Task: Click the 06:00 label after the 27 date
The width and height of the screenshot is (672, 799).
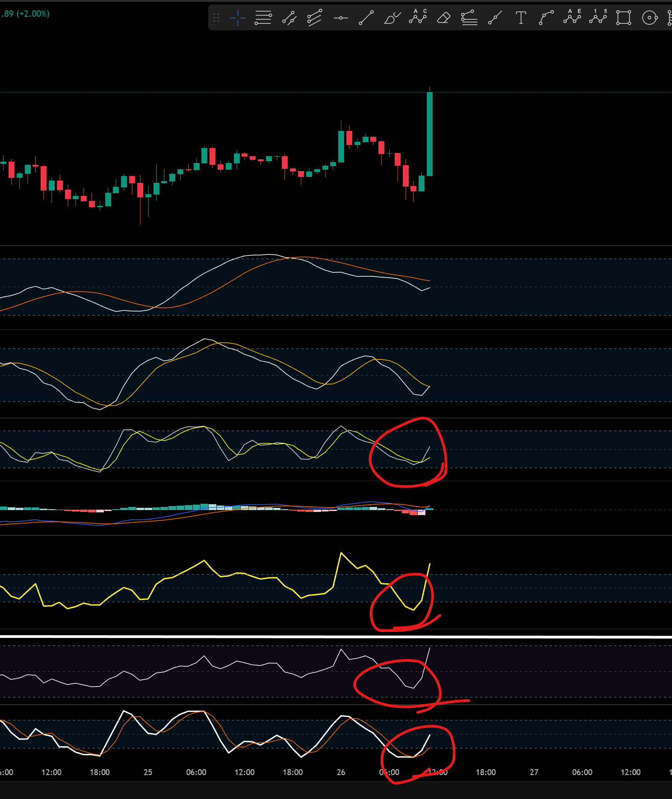Action: click(582, 772)
